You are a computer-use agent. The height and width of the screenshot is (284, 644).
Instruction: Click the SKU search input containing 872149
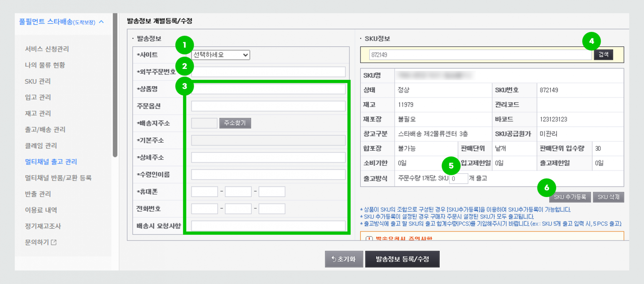(480, 55)
